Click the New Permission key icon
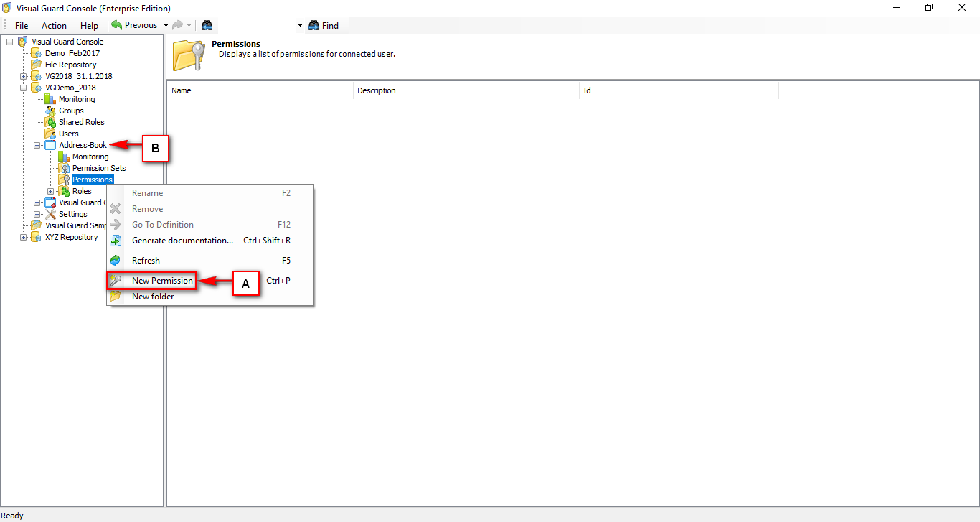The height and width of the screenshot is (522, 980). (x=116, y=280)
